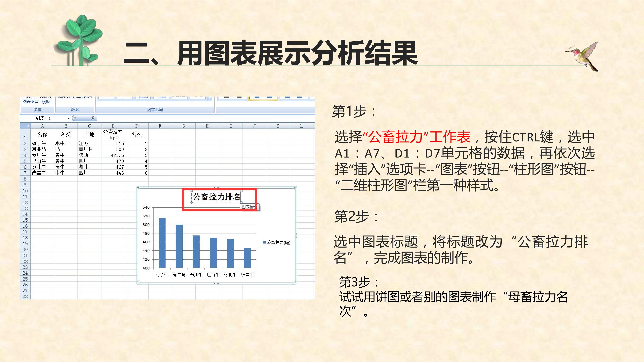Select the cell containing 秦川牛 in column A

(x=42, y=155)
